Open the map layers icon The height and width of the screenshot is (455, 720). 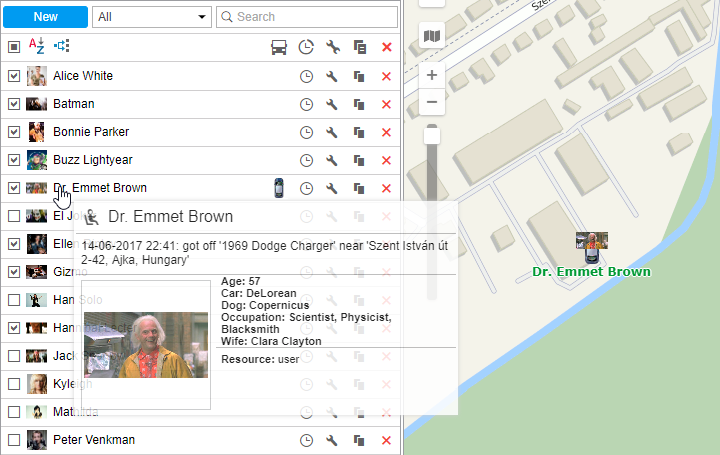click(x=432, y=35)
